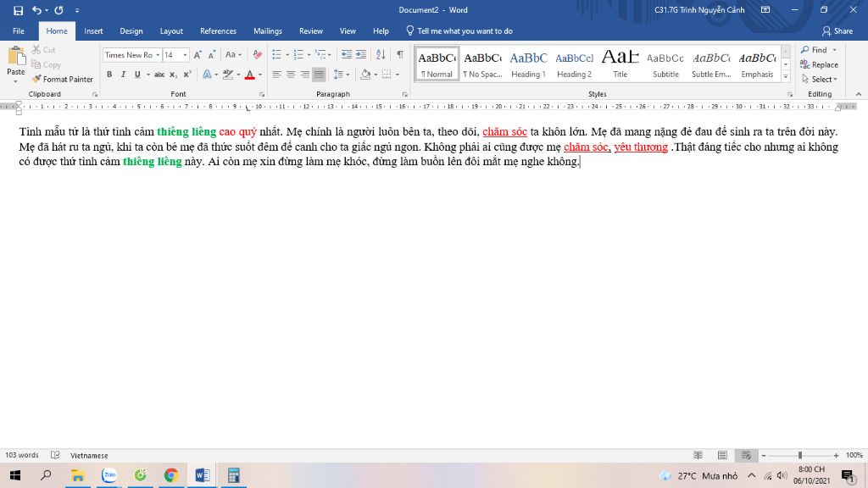Click the Share button
This screenshot has width=868, height=488.
click(x=837, y=31)
